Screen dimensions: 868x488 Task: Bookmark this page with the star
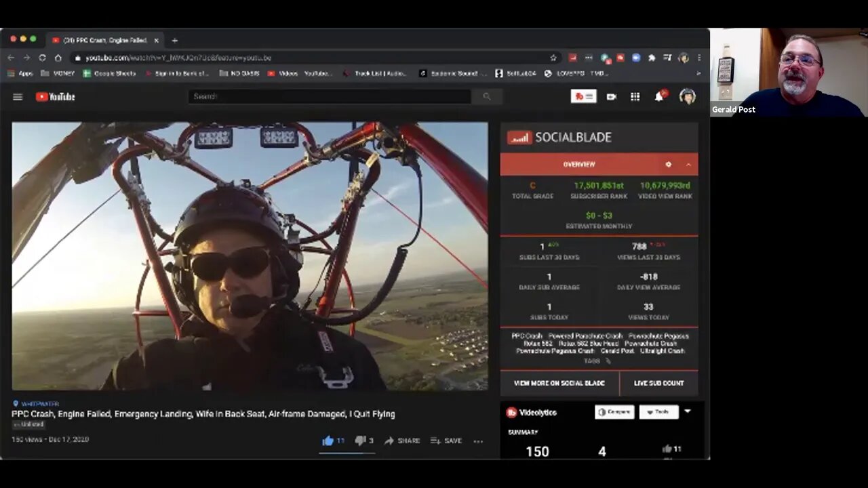[553, 58]
